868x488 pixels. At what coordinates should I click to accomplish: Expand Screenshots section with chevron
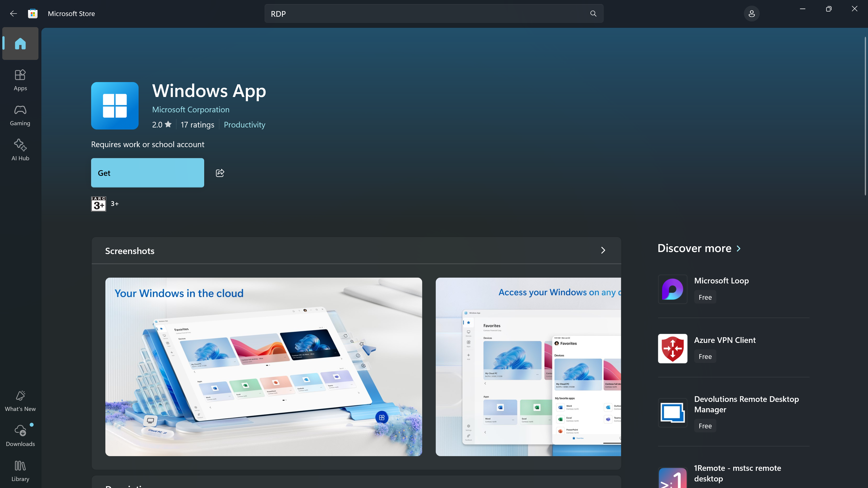pyautogui.click(x=603, y=250)
